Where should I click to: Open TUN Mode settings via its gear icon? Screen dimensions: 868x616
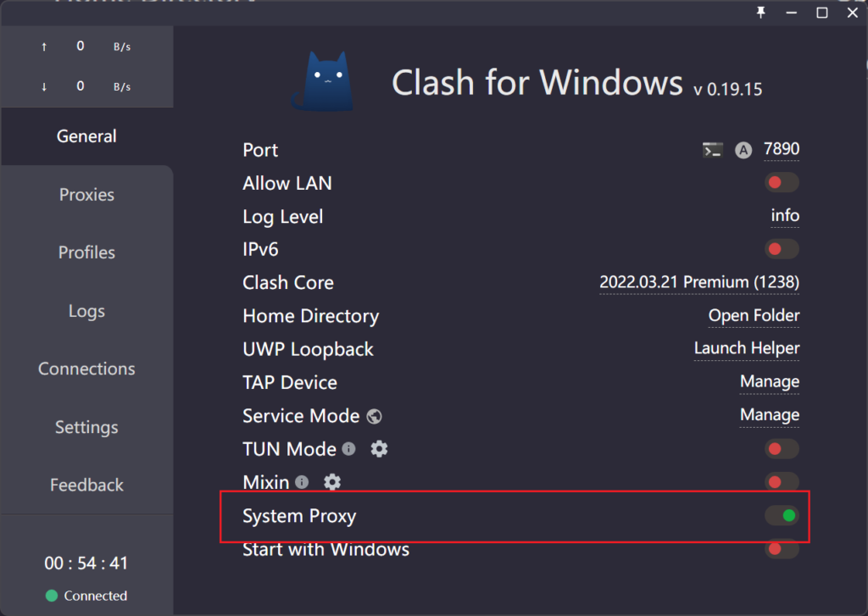[x=379, y=449]
